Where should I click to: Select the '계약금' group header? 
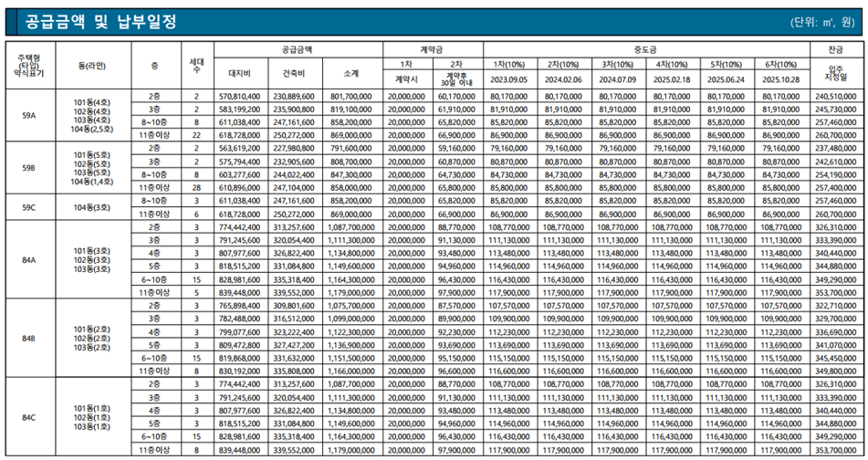[432, 50]
